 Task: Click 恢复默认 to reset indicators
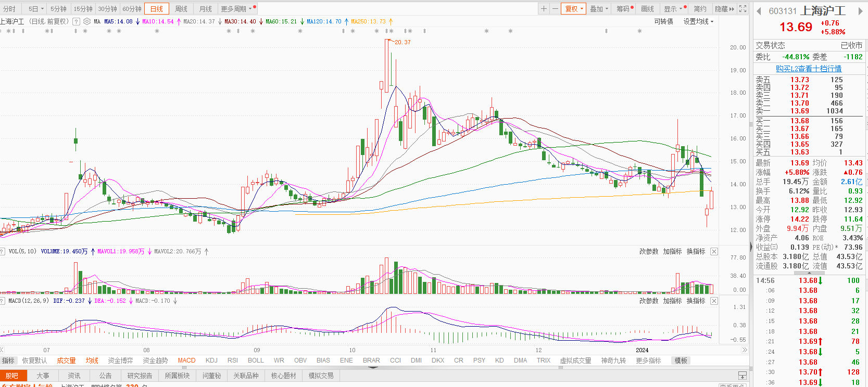[34, 360]
